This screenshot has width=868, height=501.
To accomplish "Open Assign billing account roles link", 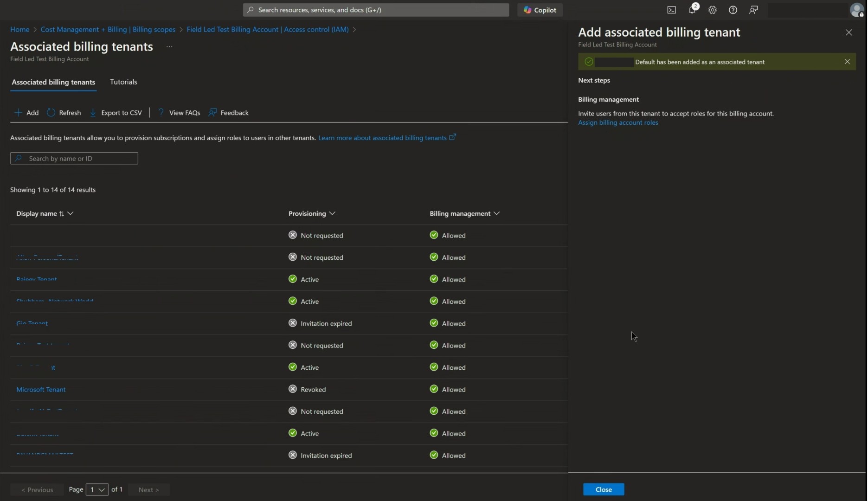I will [x=618, y=122].
